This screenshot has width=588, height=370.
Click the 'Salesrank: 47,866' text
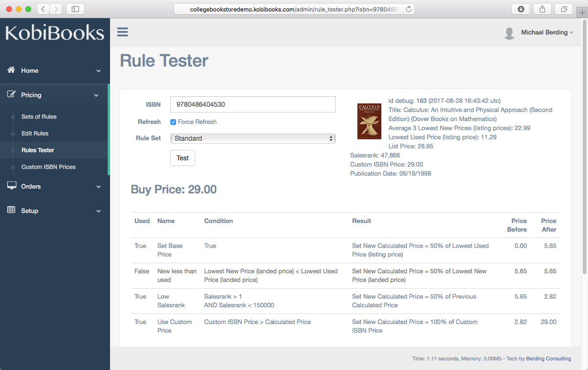[375, 156]
